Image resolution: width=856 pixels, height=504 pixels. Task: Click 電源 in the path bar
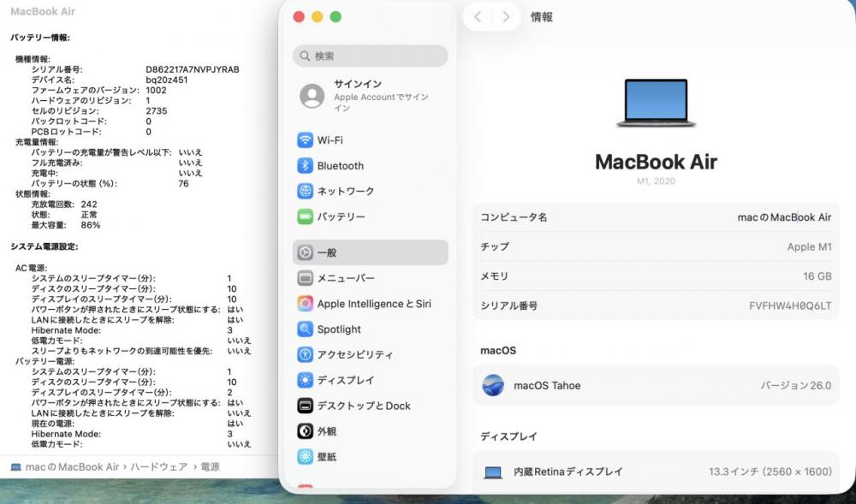(211, 467)
